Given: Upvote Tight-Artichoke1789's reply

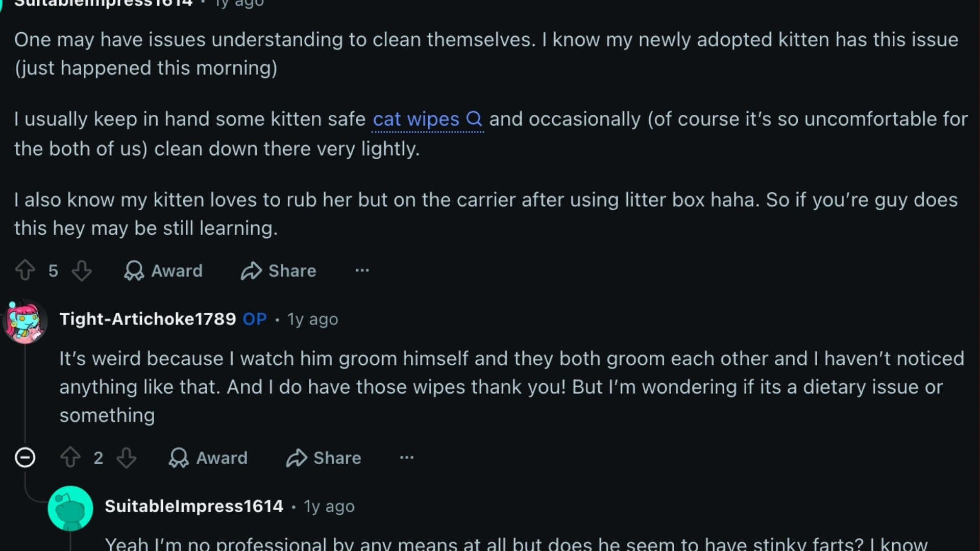Looking at the screenshot, I should (x=70, y=458).
